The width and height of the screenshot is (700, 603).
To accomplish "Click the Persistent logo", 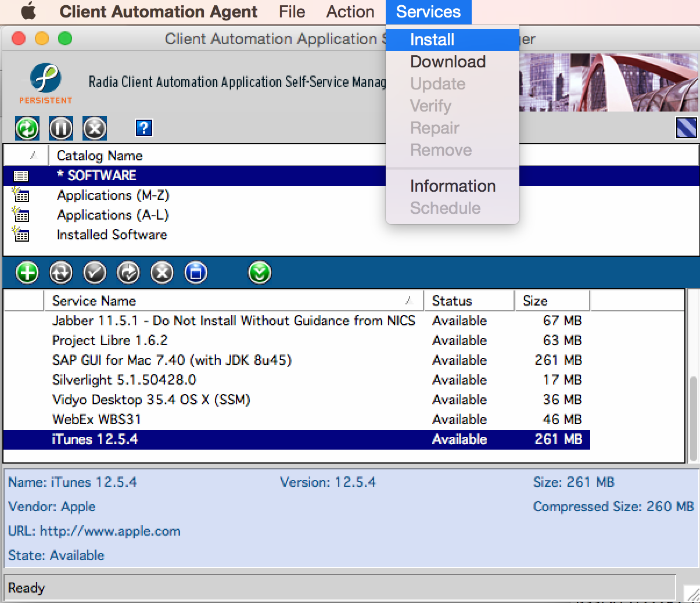I will coord(45,84).
